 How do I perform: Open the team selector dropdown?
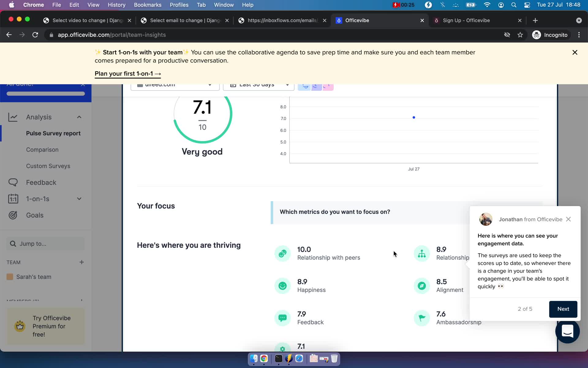pyautogui.click(x=175, y=86)
